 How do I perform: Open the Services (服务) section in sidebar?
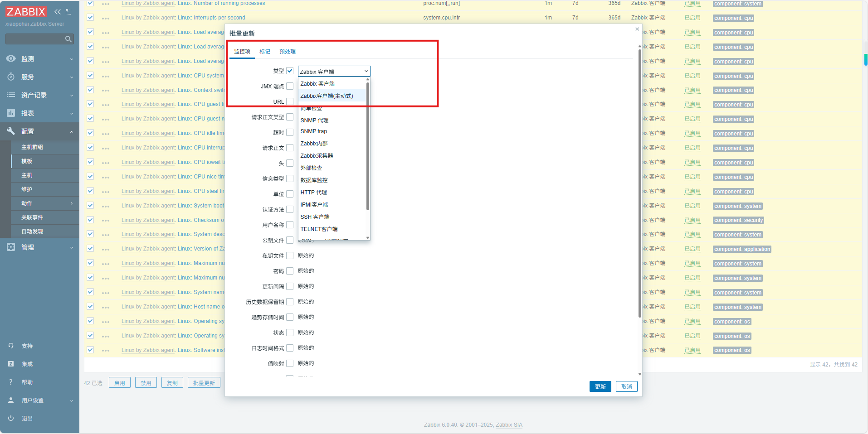tap(27, 77)
